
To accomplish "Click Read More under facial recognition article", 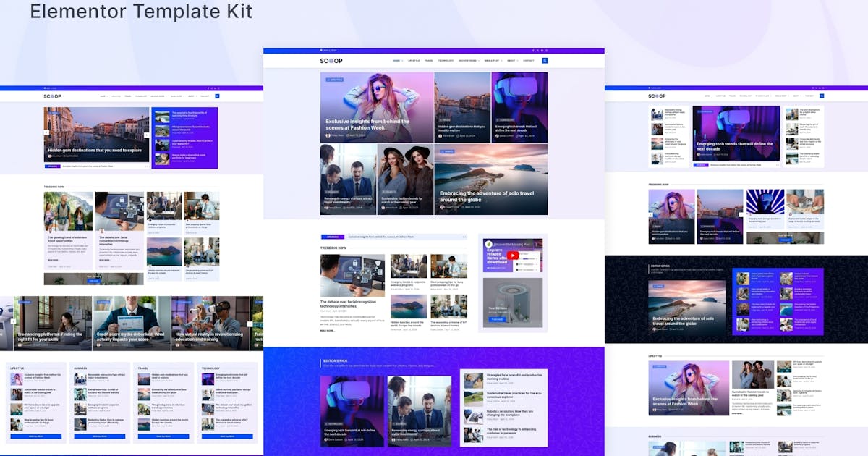I will point(328,330).
